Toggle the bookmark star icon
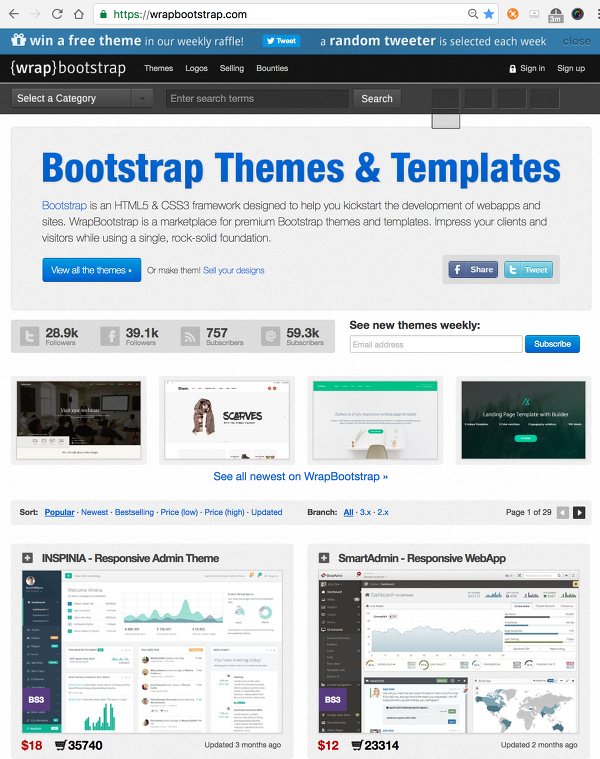This screenshot has height=759, width=600. (489, 14)
